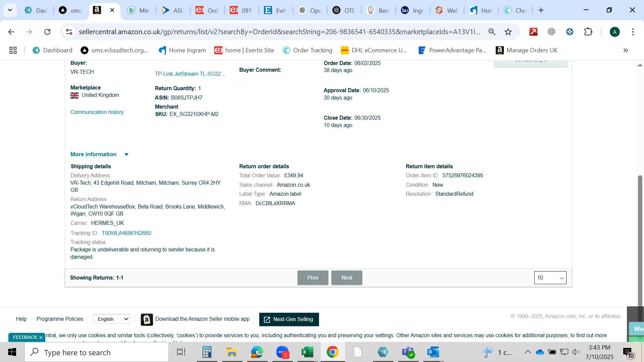Open the TP-Link JetStream product link
The image size is (644, 362).
point(190,74)
